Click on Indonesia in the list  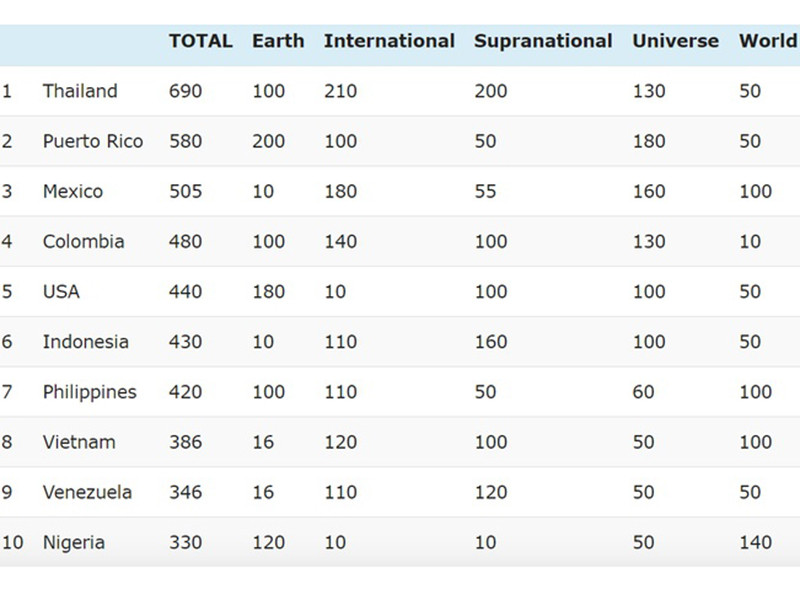[86, 341]
